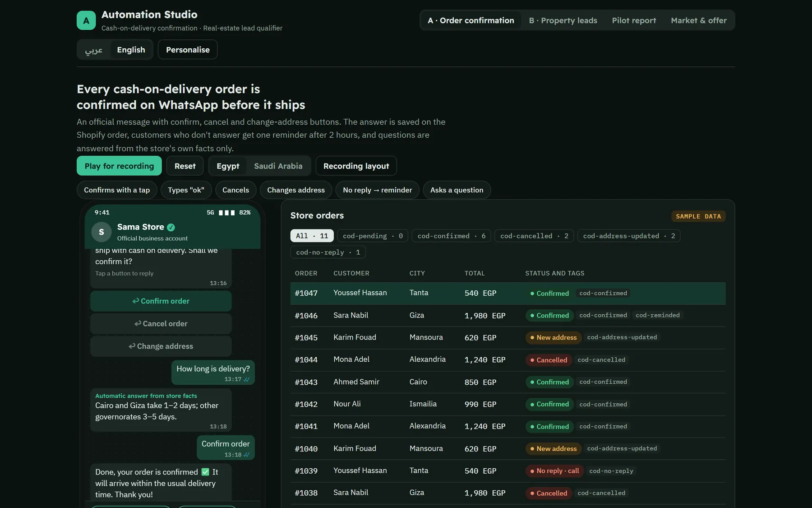The width and height of the screenshot is (812, 508).
Task: Filter orders by cod-no-reply · 1
Action: (x=328, y=252)
